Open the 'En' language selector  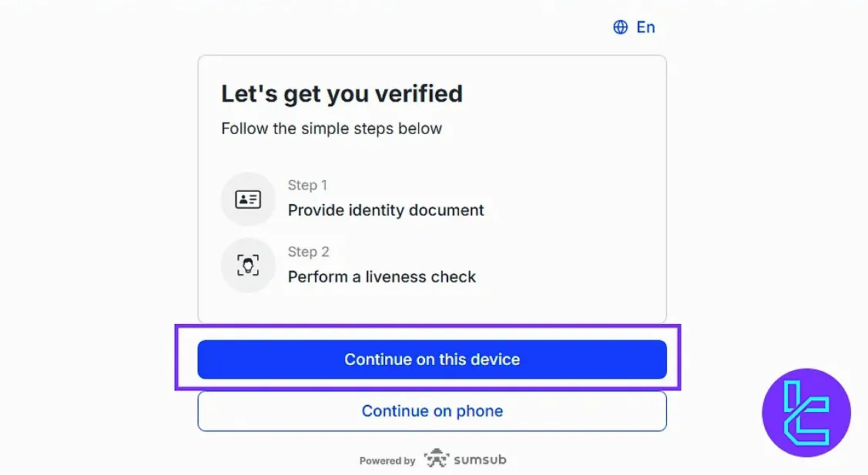pyautogui.click(x=645, y=28)
